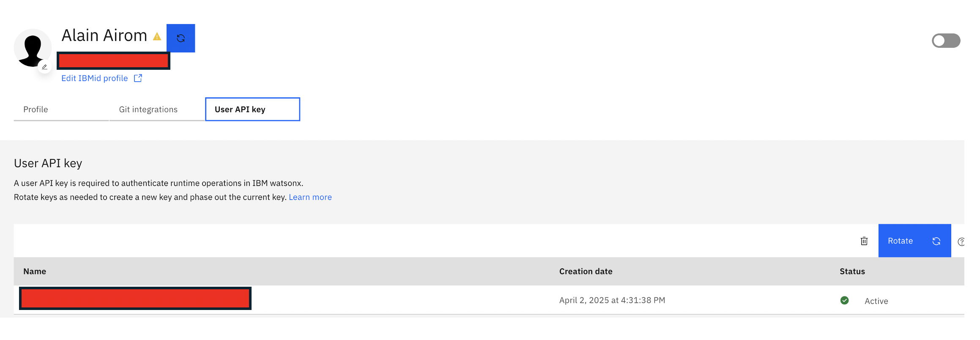980x340 pixels.
Task: Click the Name column header
Action: [x=35, y=271]
